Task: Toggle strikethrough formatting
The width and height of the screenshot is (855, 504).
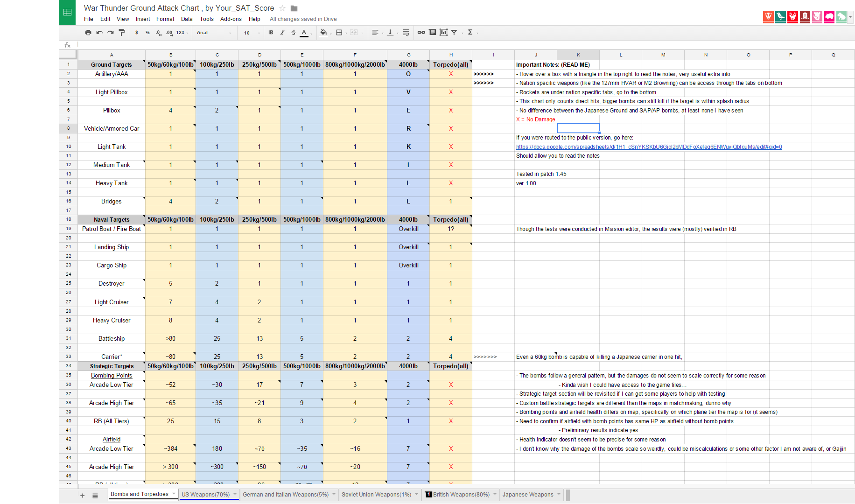Action: pos(294,33)
